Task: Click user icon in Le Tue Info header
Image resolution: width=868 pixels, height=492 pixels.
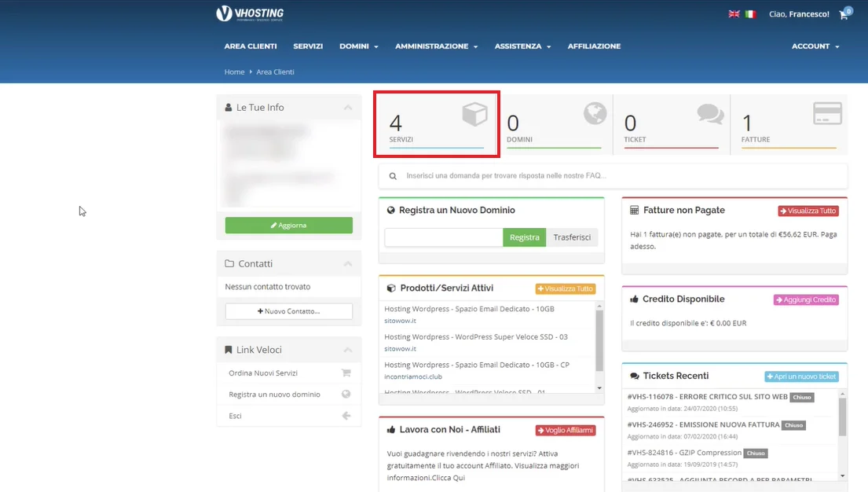Action: coord(228,108)
